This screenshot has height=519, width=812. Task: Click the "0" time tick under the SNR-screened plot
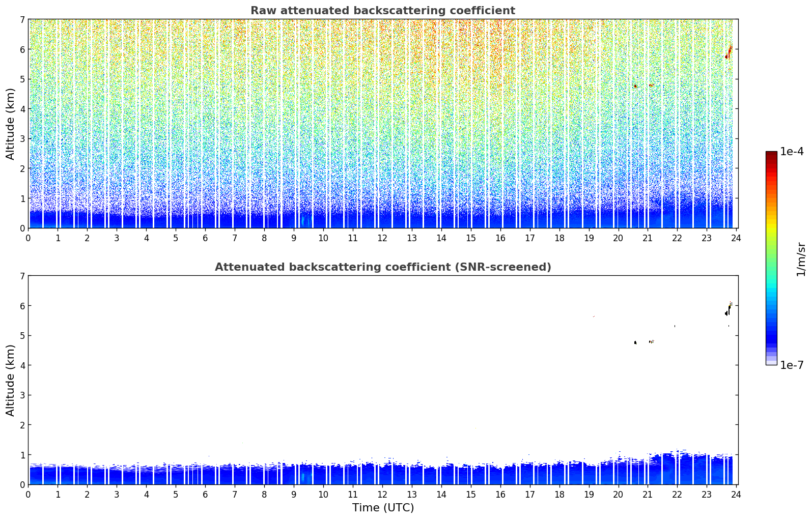pos(28,494)
